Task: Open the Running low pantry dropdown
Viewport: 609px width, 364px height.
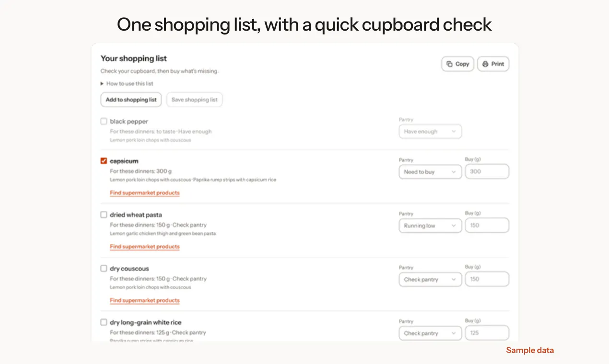Action: (430, 226)
